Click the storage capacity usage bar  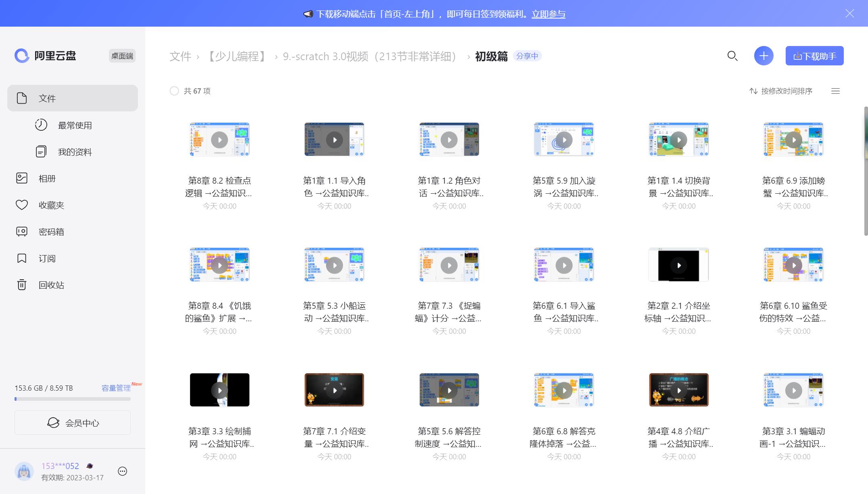pyautogui.click(x=73, y=399)
